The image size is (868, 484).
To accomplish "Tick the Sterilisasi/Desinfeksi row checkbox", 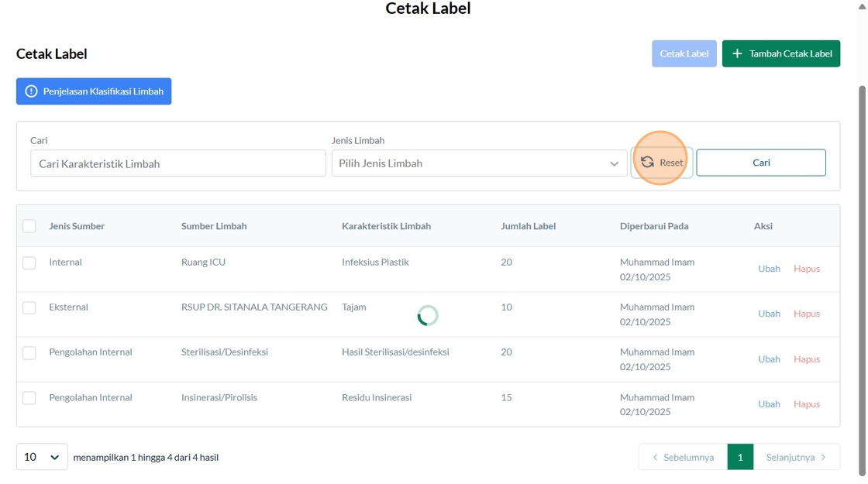I will pos(29,352).
